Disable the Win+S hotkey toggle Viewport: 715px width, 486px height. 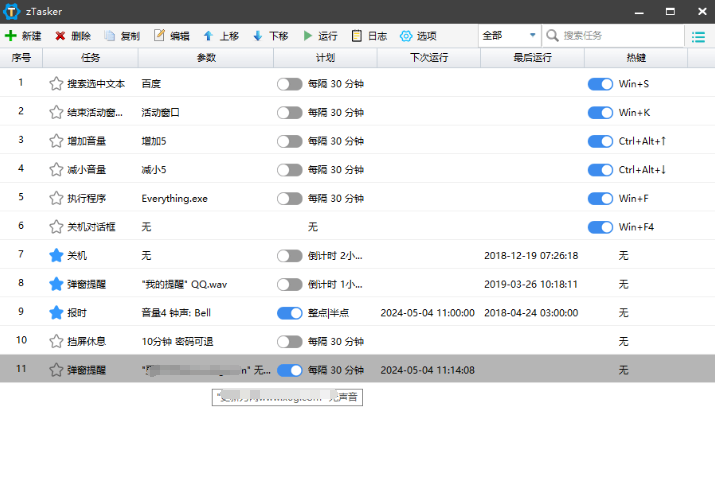pyautogui.click(x=600, y=84)
